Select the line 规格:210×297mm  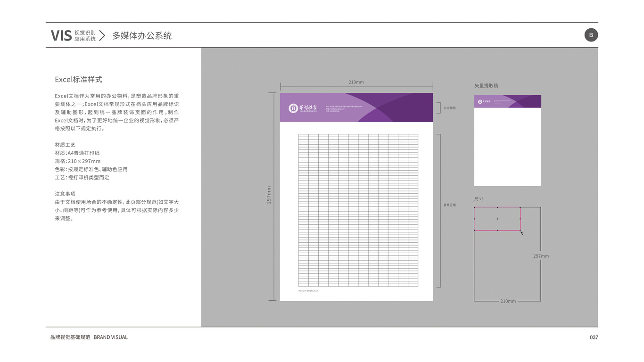click(x=78, y=161)
